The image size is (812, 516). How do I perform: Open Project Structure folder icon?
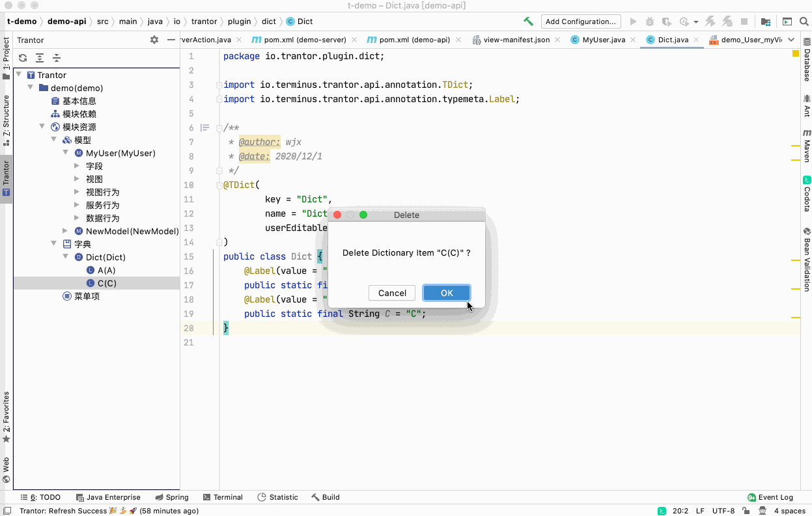pyautogui.click(x=766, y=21)
